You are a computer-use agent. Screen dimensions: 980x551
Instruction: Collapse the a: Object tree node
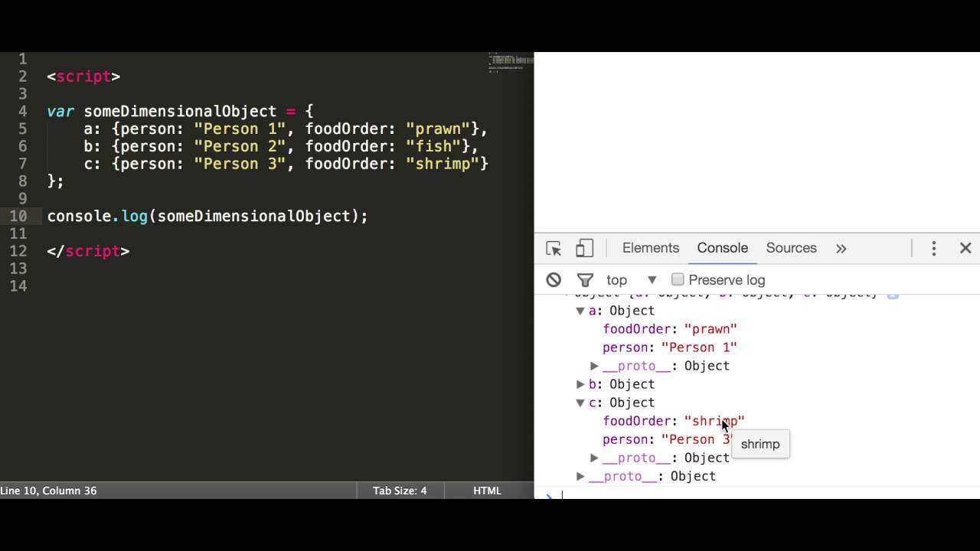(580, 311)
